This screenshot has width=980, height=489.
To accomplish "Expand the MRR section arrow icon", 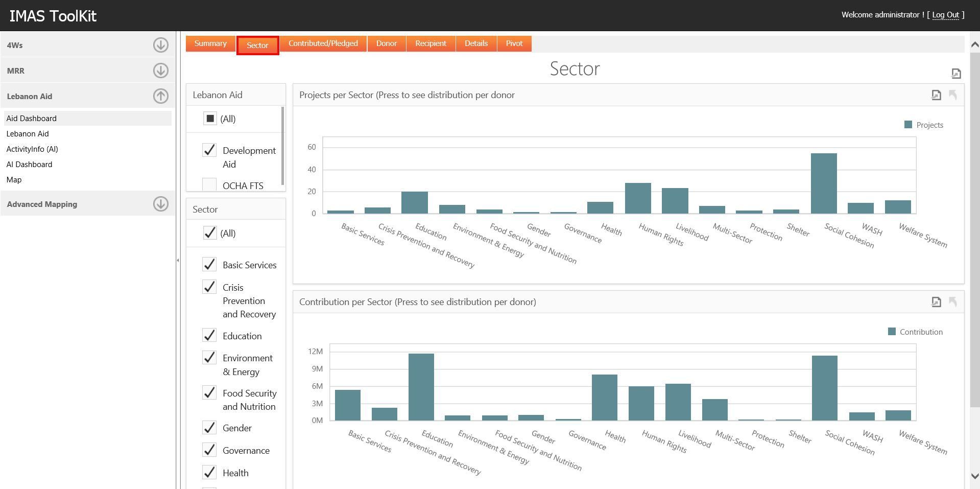I will click(x=160, y=71).
